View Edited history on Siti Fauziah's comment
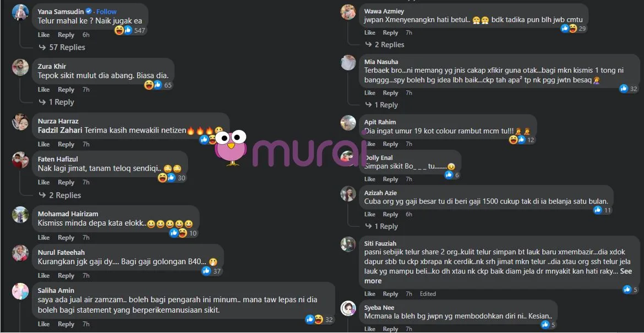This screenshot has height=333, width=644. click(x=428, y=293)
